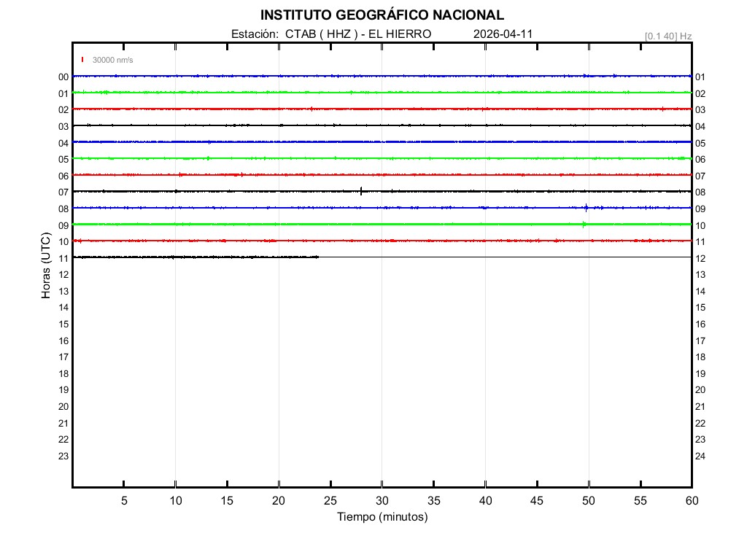Click the date 2026-04-11
The image size is (747, 560).
click(503, 34)
